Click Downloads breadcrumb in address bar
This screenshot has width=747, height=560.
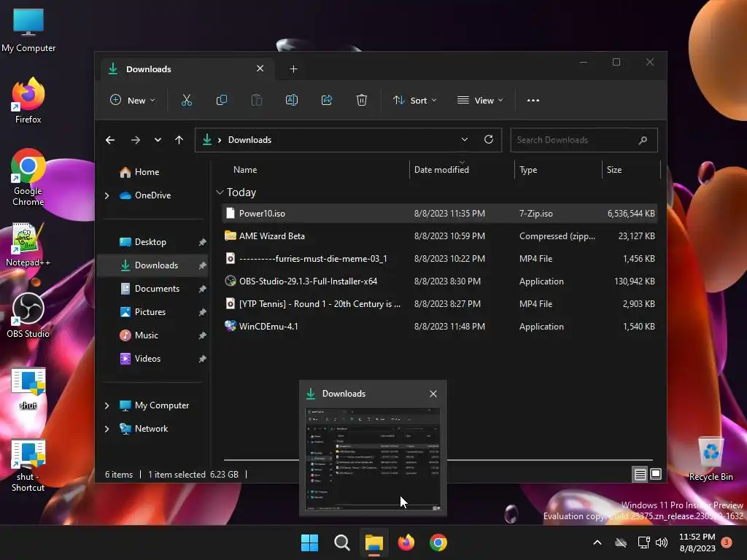249,140
